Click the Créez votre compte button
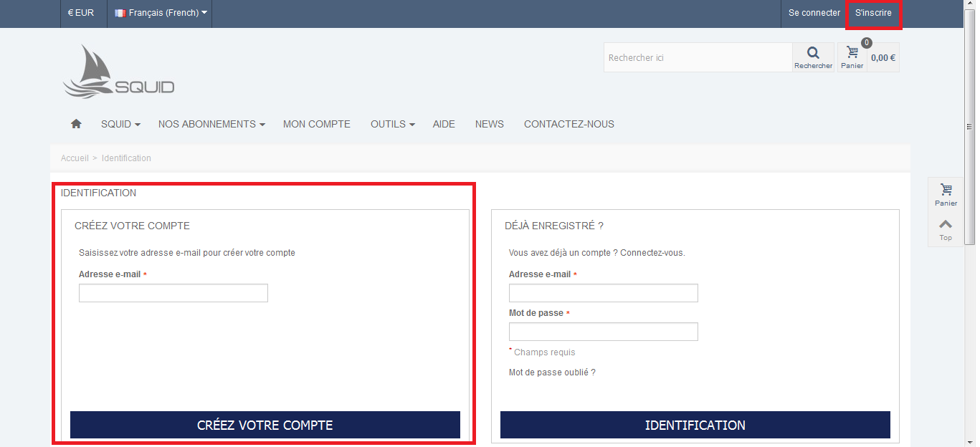Screen dimensions: 980x447 click(x=265, y=425)
